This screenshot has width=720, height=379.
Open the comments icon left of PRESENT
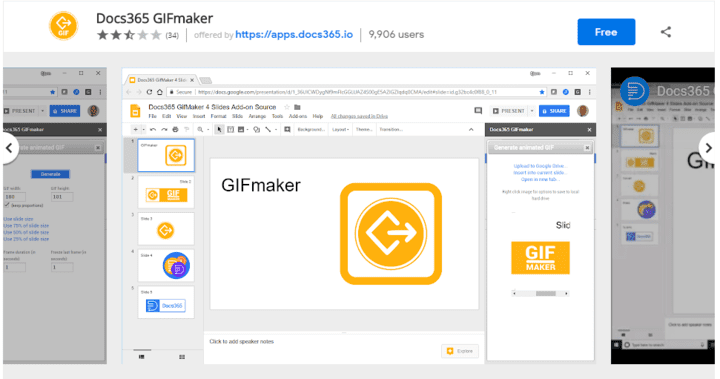pyautogui.click(x=478, y=111)
